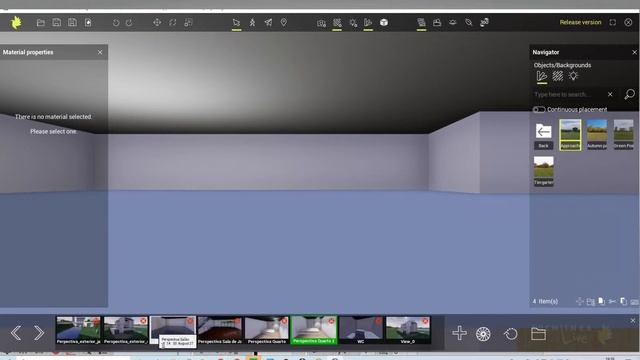Click the circular refresh view icon

(x=510, y=334)
